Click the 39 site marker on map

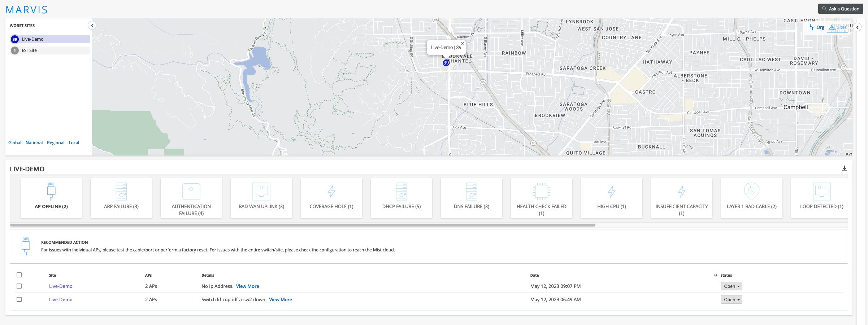click(x=446, y=63)
